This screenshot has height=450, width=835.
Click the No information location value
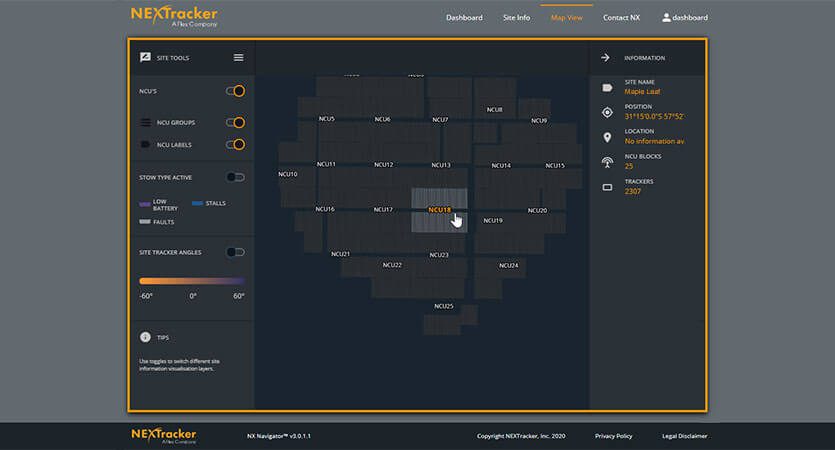coord(654,141)
